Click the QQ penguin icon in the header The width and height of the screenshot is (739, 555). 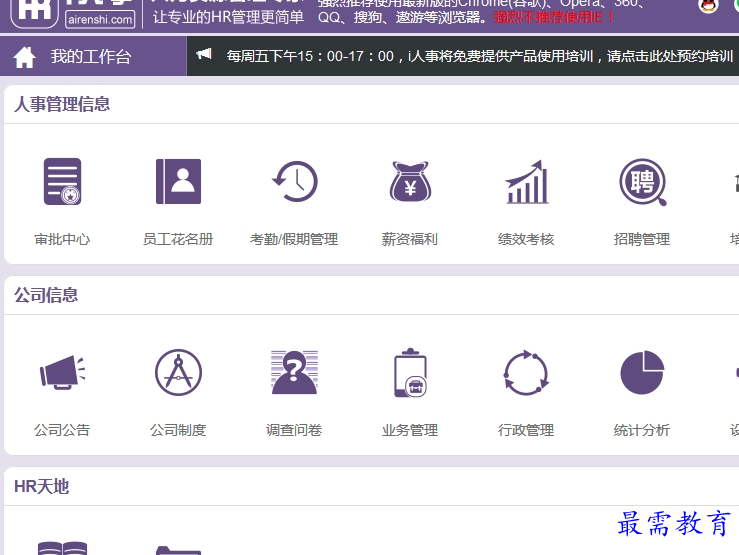click(x=708, y=6)
